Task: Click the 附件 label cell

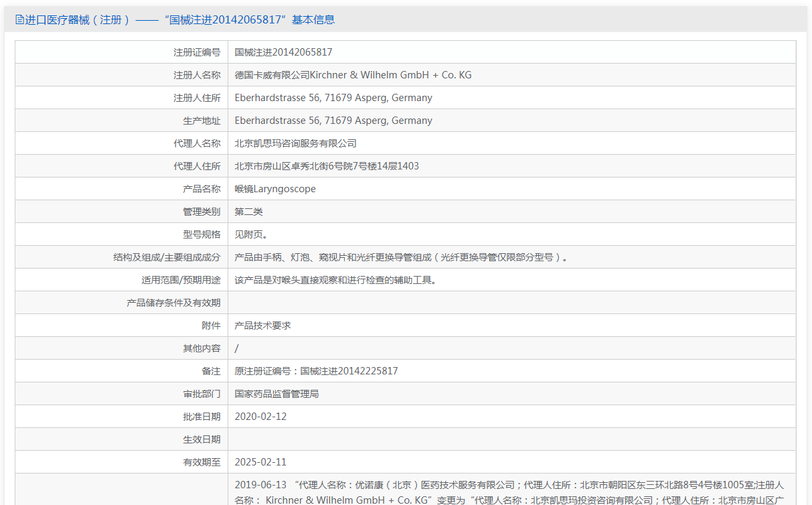Action: point(122,326)
